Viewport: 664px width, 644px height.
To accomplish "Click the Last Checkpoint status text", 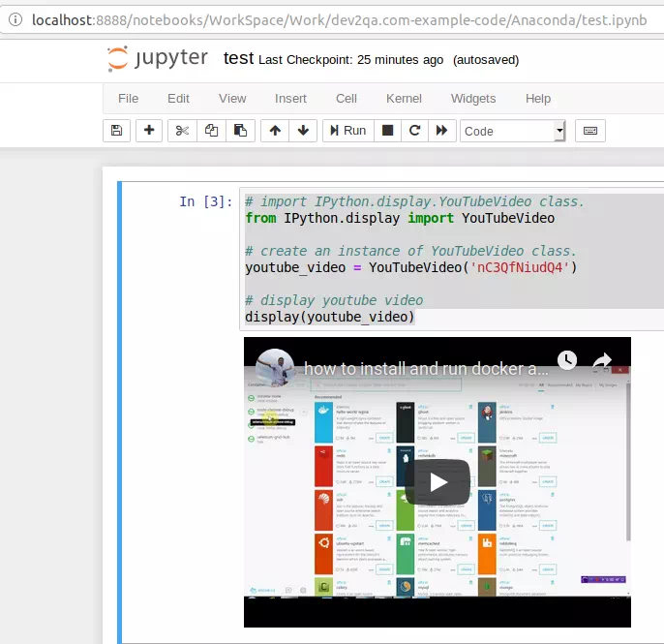I will click(x=350, y=60).
